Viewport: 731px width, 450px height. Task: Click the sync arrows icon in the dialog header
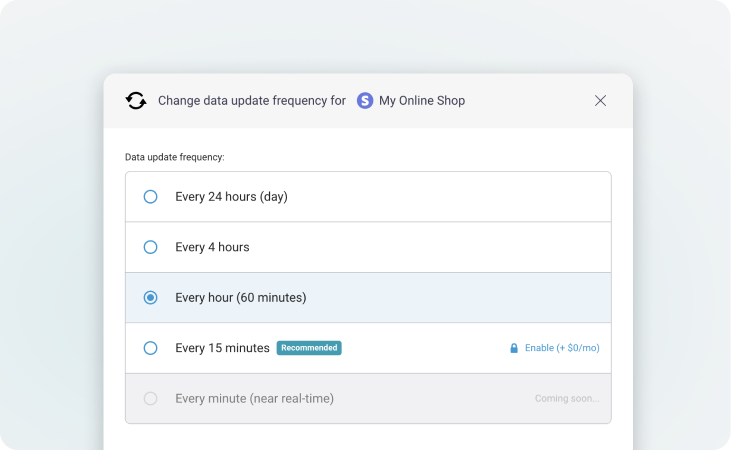(136, 100)
